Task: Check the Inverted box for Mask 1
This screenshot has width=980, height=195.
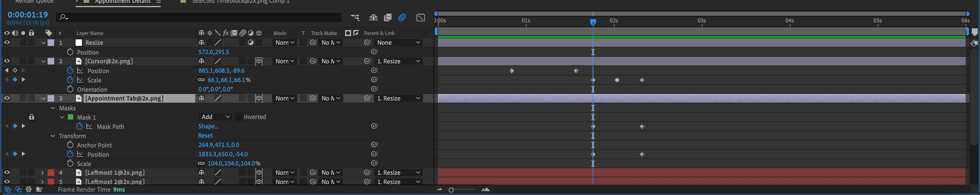Action: click(238, 117)
